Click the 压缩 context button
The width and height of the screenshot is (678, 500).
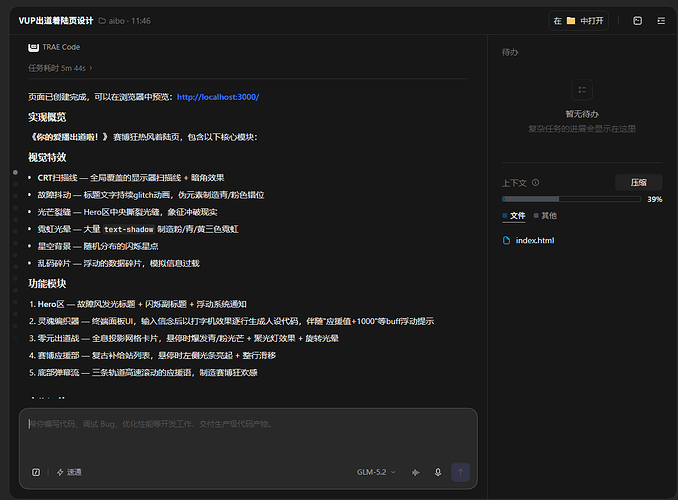coord(639,183)
